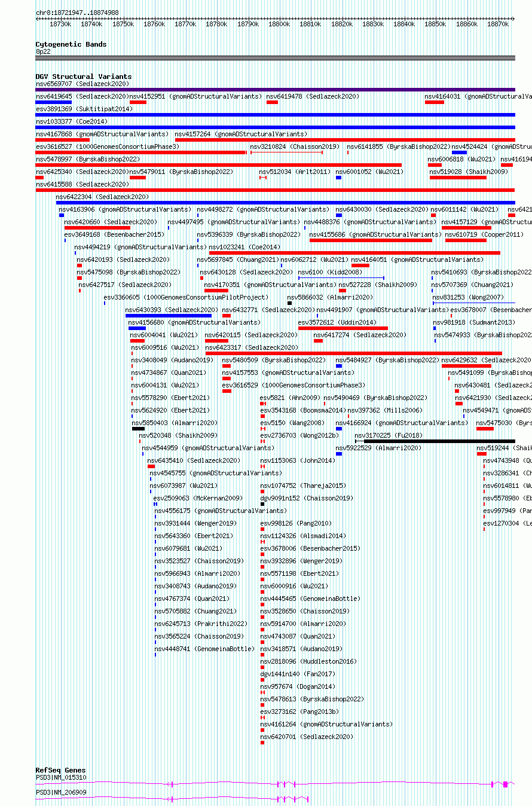Click nsv3170225 (Fu2018) label
This screenshot has width=532, height=806.
[389, 435]
